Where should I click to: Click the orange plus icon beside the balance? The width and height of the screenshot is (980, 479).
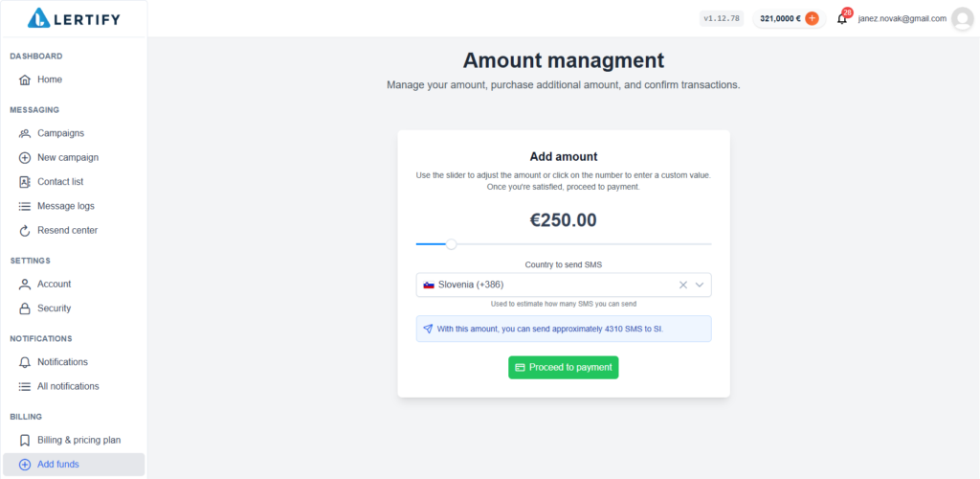(812, 18)
